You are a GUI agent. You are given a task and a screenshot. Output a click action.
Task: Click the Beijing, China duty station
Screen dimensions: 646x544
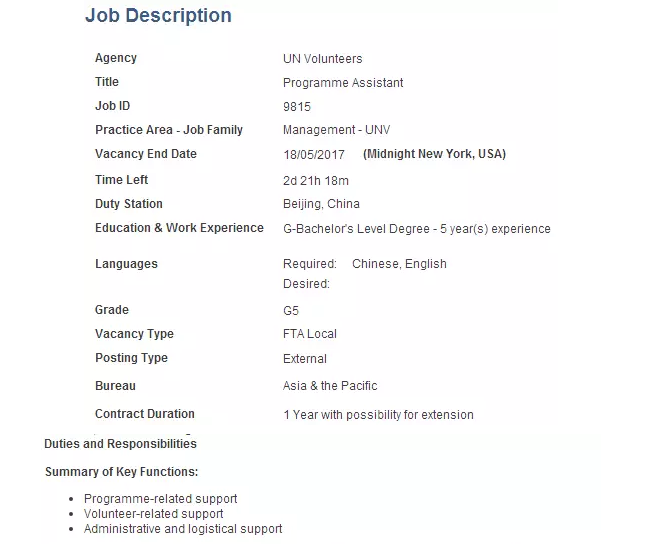pyautogui.click(x=321, y=204)
